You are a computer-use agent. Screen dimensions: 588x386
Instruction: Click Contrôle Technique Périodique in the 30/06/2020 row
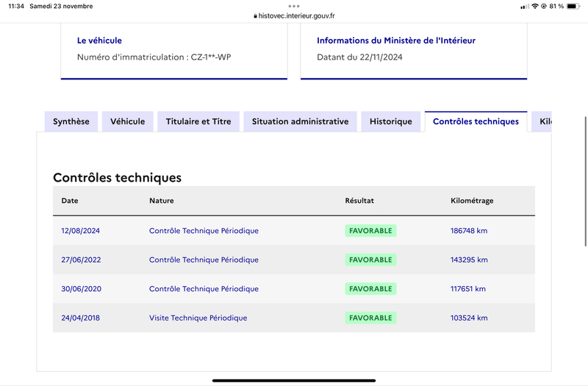[204, 289]
